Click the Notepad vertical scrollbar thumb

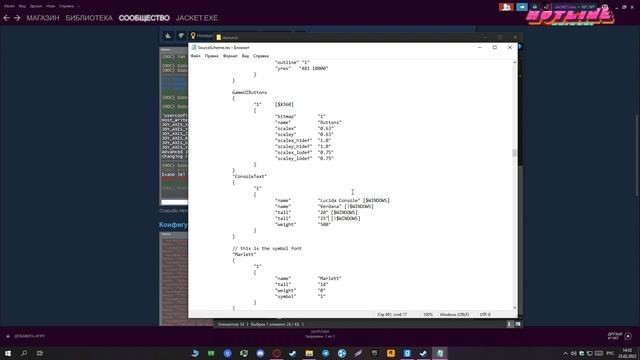tap(514, 153)
